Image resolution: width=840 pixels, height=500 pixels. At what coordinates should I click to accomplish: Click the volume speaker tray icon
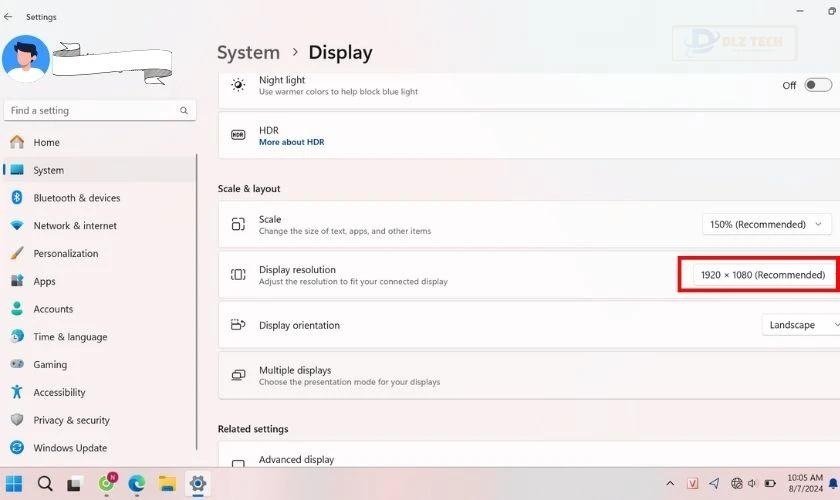(x=752, y=483)
